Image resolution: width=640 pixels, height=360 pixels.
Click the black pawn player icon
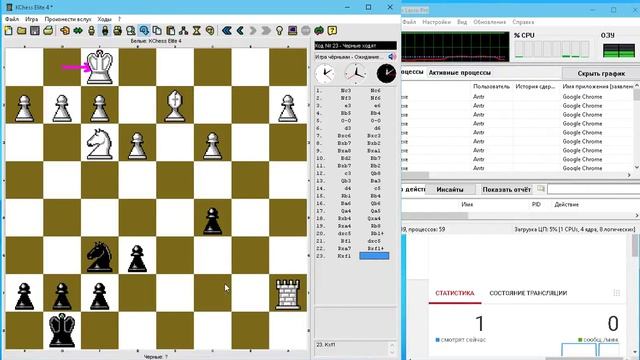point(105,31)
